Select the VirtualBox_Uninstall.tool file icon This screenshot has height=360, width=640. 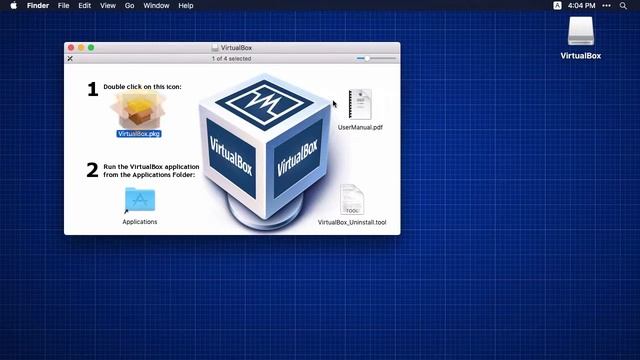352,200
